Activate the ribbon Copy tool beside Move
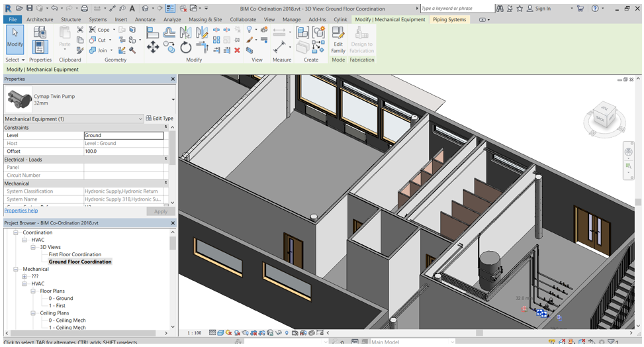 pyautogui.click(x=169, y=47)
